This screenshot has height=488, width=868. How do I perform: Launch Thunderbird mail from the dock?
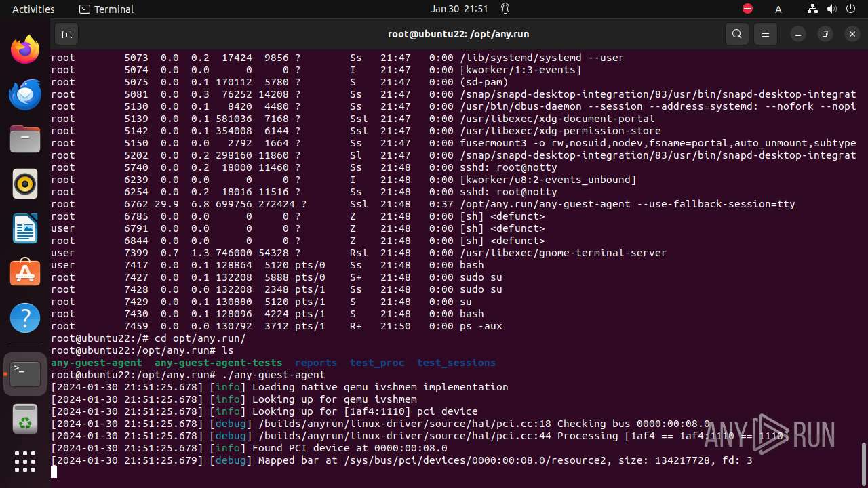25,94
